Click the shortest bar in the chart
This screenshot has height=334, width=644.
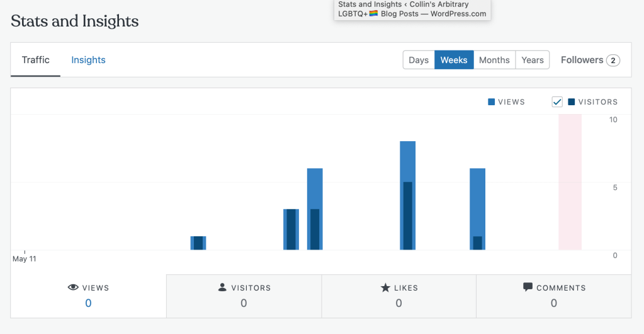(x=198, y=243)
